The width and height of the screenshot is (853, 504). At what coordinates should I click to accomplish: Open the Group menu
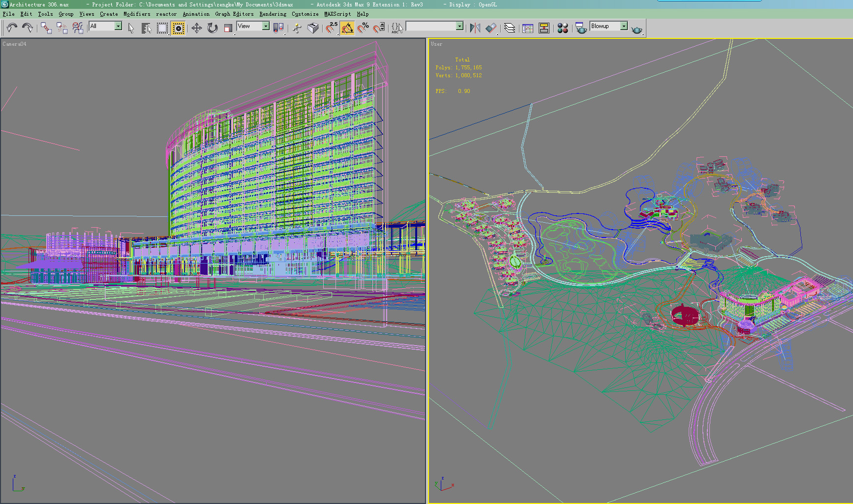(x=66, y=14)
